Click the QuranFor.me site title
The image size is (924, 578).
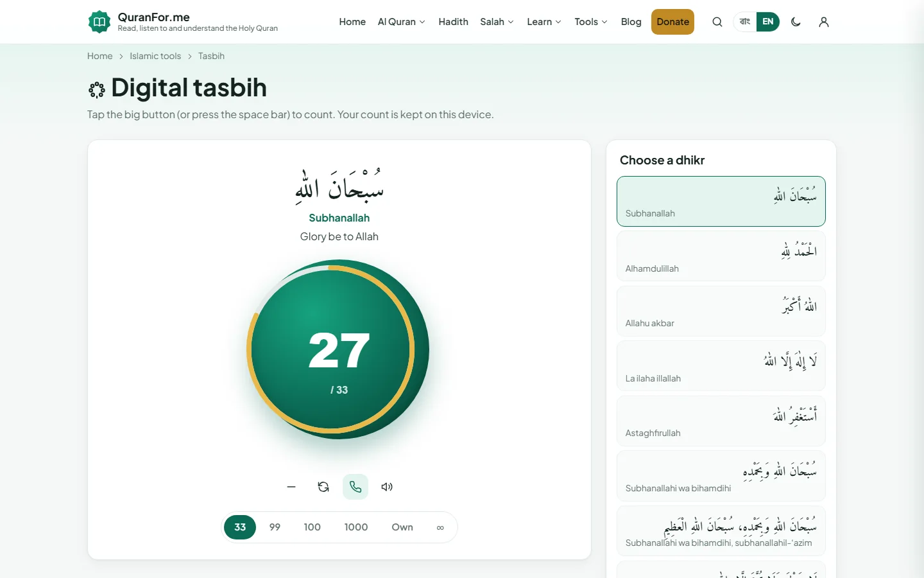154,17
